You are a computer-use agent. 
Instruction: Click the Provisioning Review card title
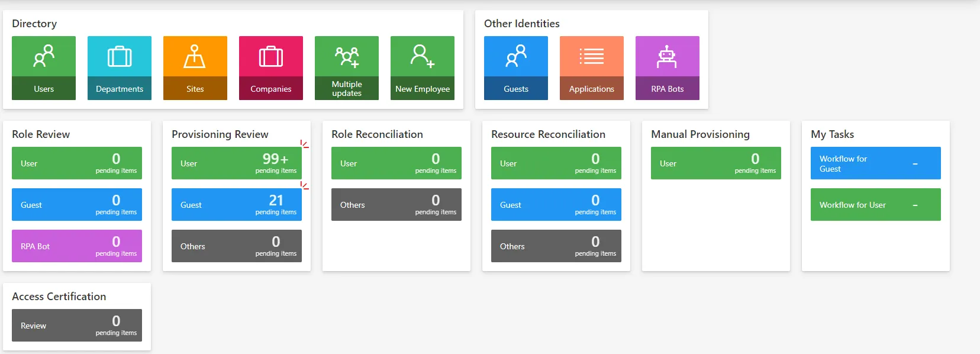point(220,134)
